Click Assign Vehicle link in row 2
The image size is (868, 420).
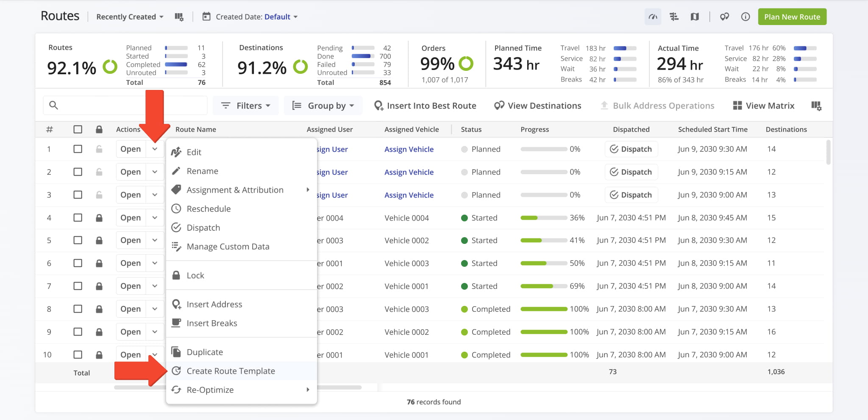click(409, 172)
